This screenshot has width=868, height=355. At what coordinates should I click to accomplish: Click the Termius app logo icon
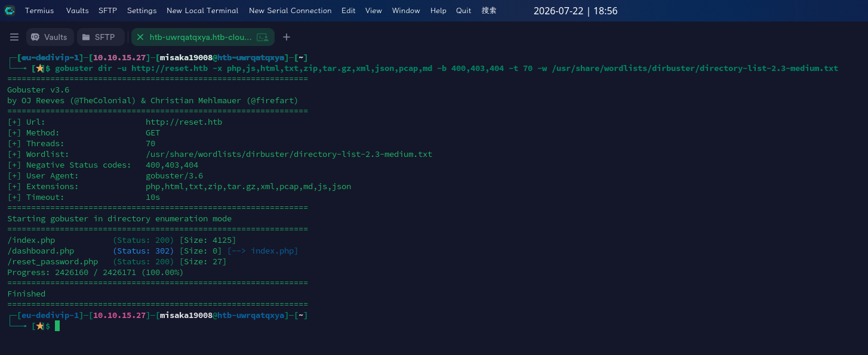tap(10, 10)
